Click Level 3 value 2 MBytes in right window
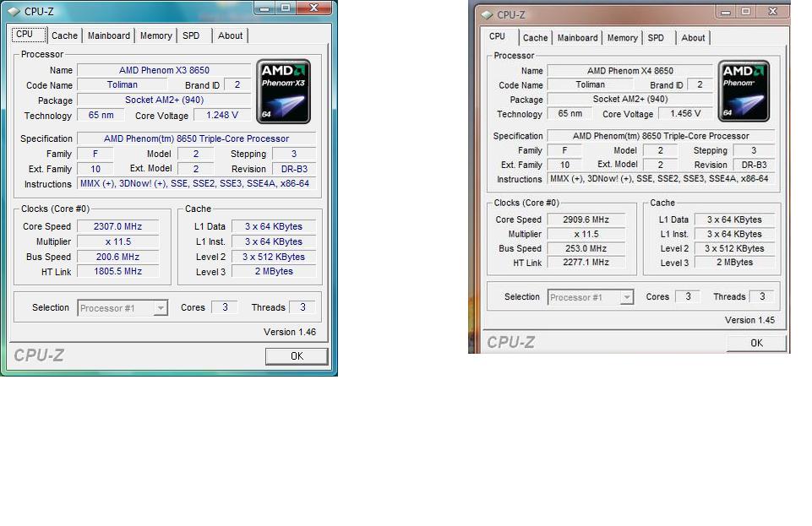This screenshot has width=812, height=526. (734, 263)
